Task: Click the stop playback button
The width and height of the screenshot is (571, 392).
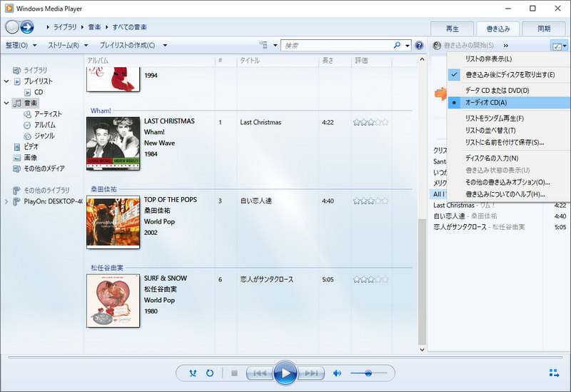Action: (235, 373)
